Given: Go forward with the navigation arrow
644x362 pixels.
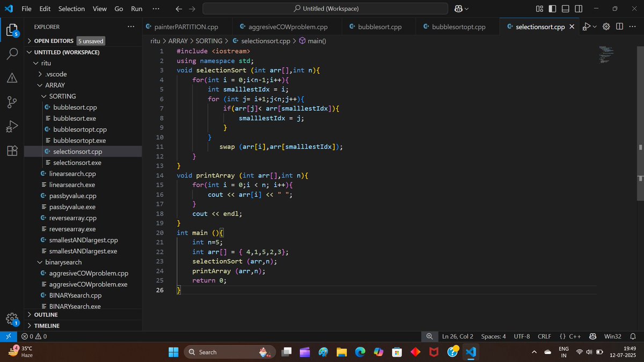Looking at the screenshot, I should click(x=192, y=9).
